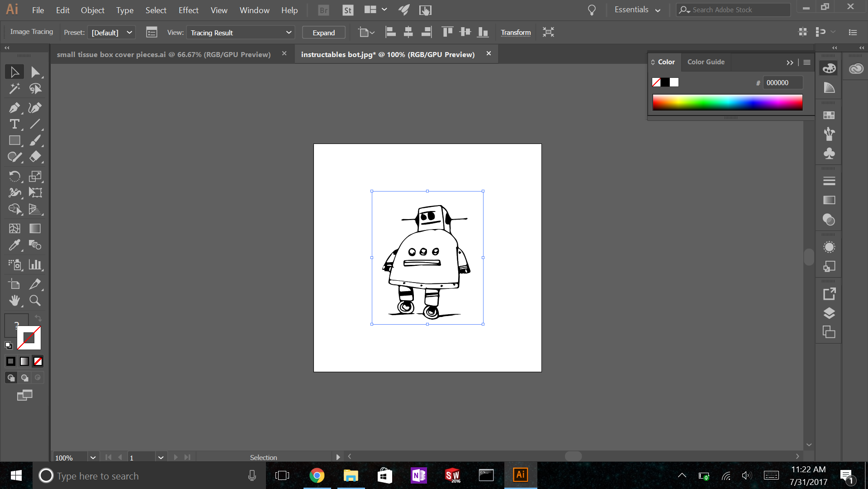Image resolution: width=868 pixels, height=489 pixels.
Task: Switch to the Color Guide tab
Action: click(x=706, y=62)
